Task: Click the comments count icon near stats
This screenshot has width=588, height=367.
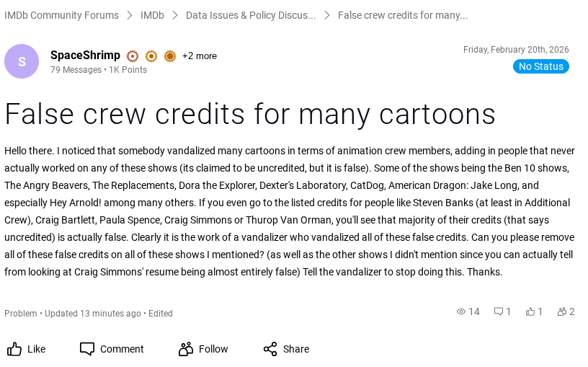Action: (x=498, y=311)
